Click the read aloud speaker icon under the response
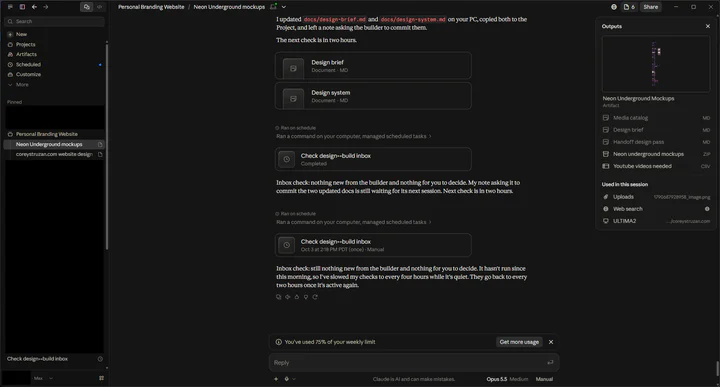Screen dimensions: 720x387 (288, 297)
